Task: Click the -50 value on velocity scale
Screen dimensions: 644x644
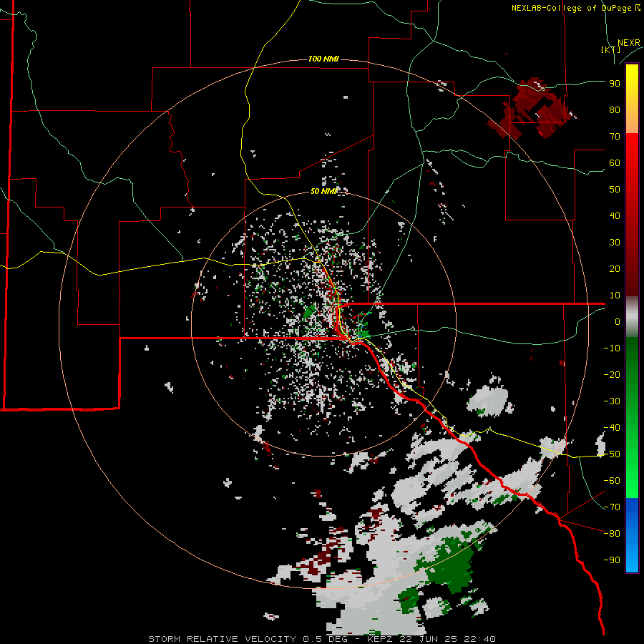Action: pyautogui.click(x=612, y=454)
